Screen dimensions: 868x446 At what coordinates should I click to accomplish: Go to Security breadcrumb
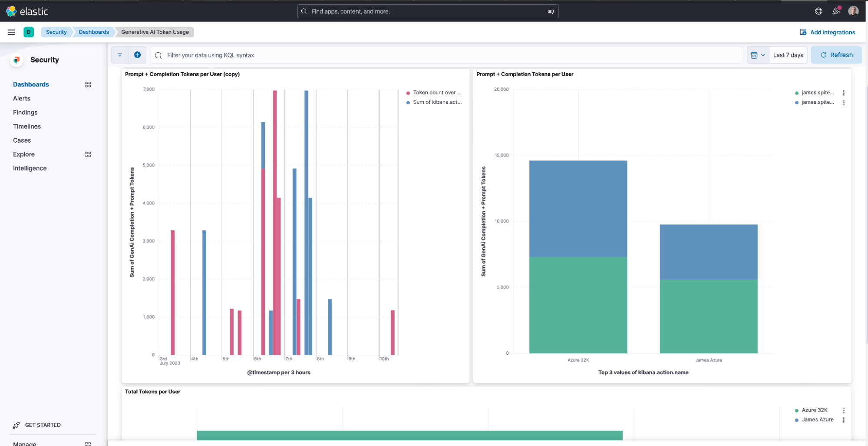pyautogui.click(x=56, y=32)
